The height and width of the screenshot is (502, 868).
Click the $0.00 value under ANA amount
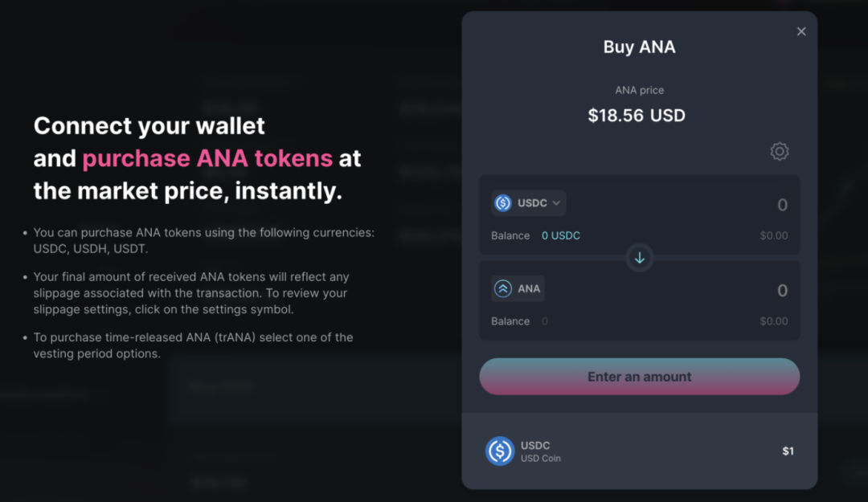coord(773,321)
